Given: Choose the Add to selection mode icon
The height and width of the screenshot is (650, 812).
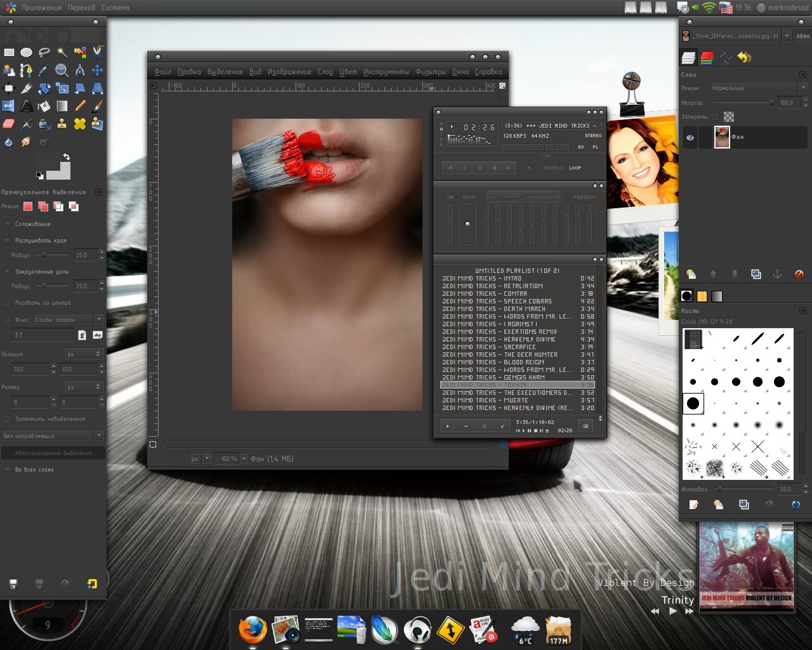Looking at the screenshot, I should (x=43, y=206).
